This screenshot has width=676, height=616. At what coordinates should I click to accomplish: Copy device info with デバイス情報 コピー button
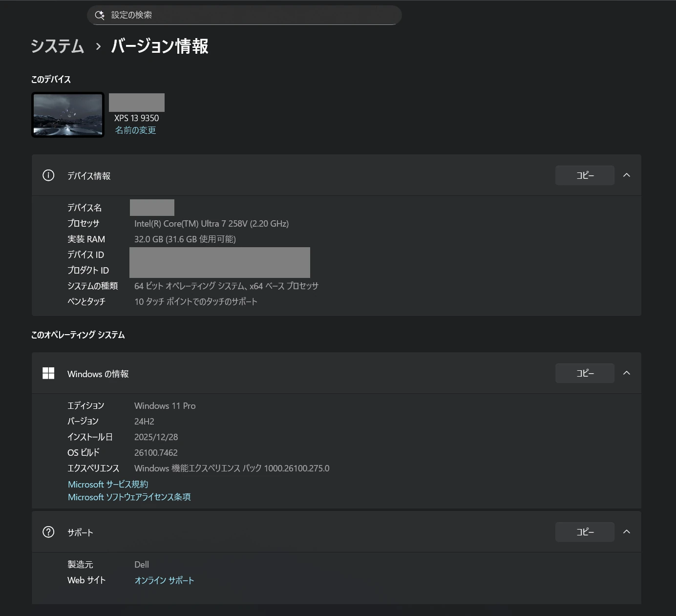[584, 175]
